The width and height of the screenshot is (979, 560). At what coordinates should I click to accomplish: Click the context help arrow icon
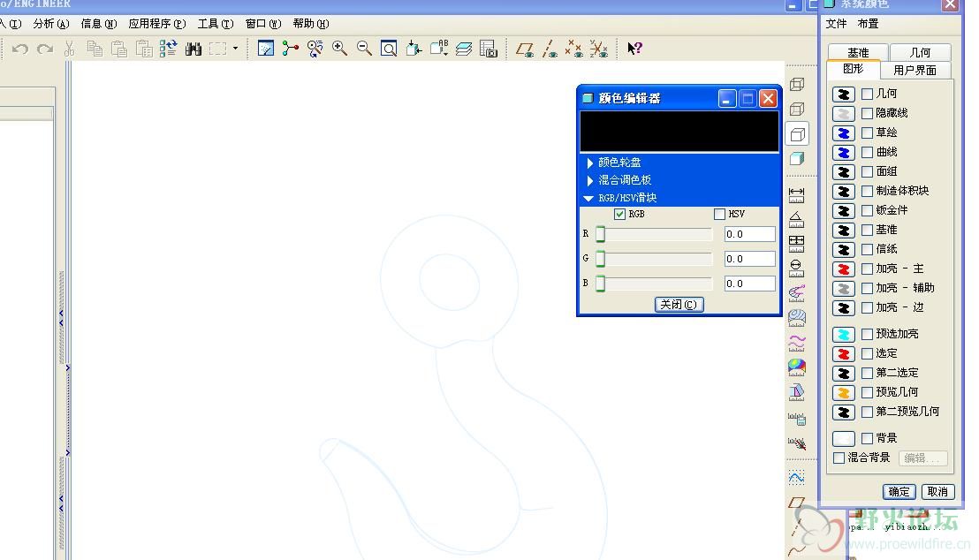pos(635,49)
